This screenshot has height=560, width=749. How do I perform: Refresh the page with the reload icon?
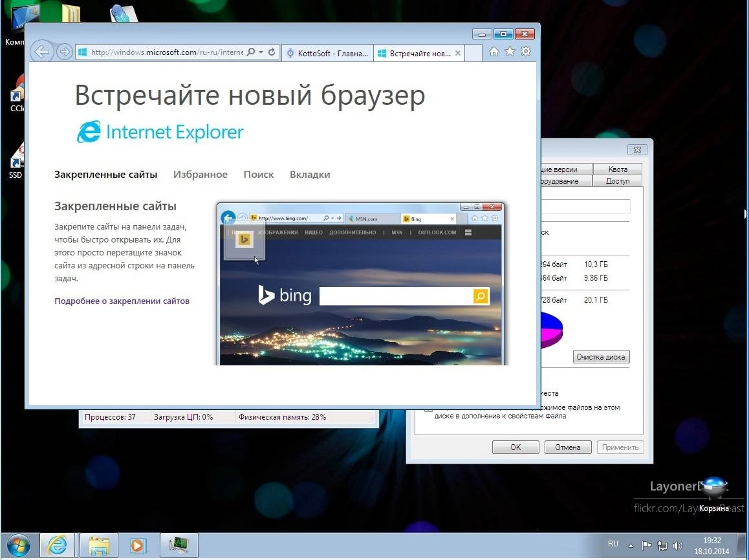click(272, 52)
